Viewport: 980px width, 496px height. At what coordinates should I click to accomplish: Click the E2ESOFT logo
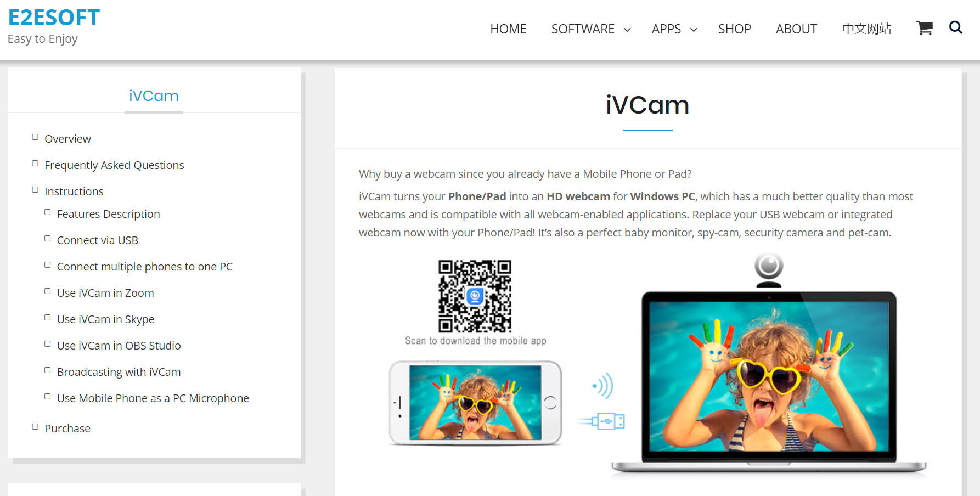[54, 18]
